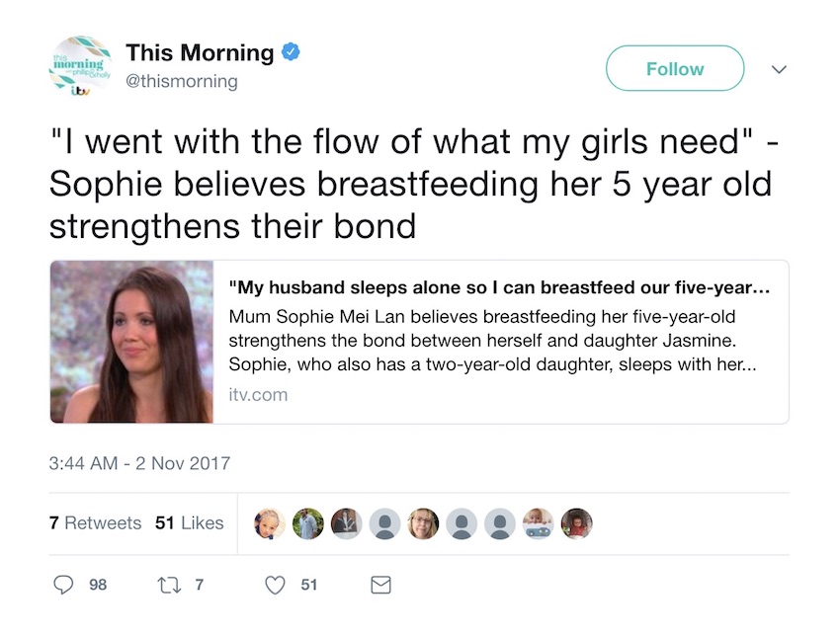This screenshot has height=635, width=840.
Task: Click the article card woman's thumbnail
Action: pos(131,342)
